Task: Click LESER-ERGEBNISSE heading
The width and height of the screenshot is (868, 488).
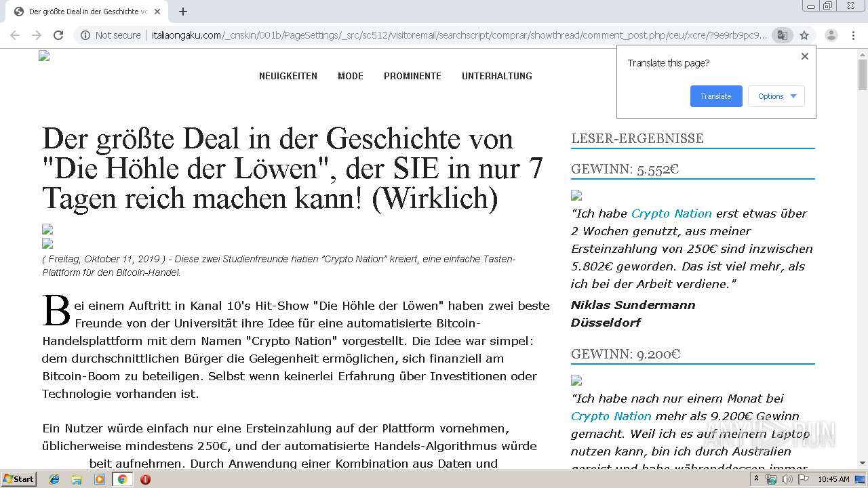Action: click(x=637, y=138)
